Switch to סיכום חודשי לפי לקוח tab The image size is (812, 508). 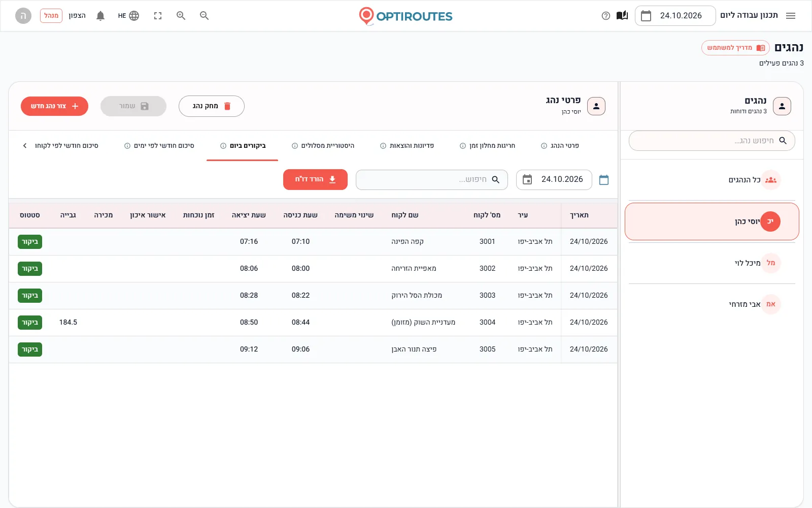click(66, 146)
